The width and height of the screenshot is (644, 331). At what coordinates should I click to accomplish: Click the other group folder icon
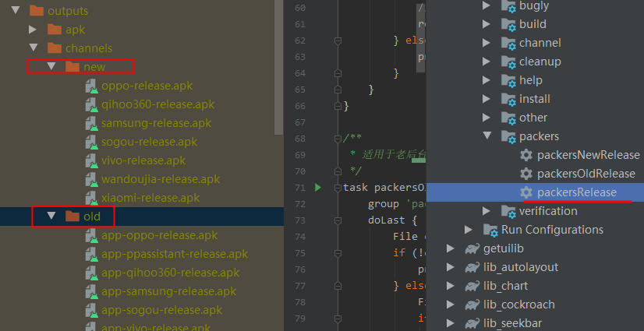pyautogui.click(x=508, y=118)
